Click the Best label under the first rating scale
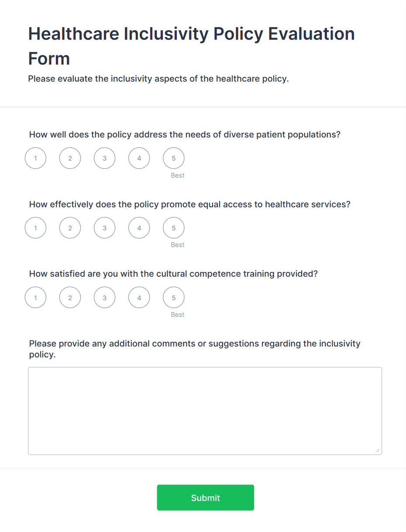 177,175
